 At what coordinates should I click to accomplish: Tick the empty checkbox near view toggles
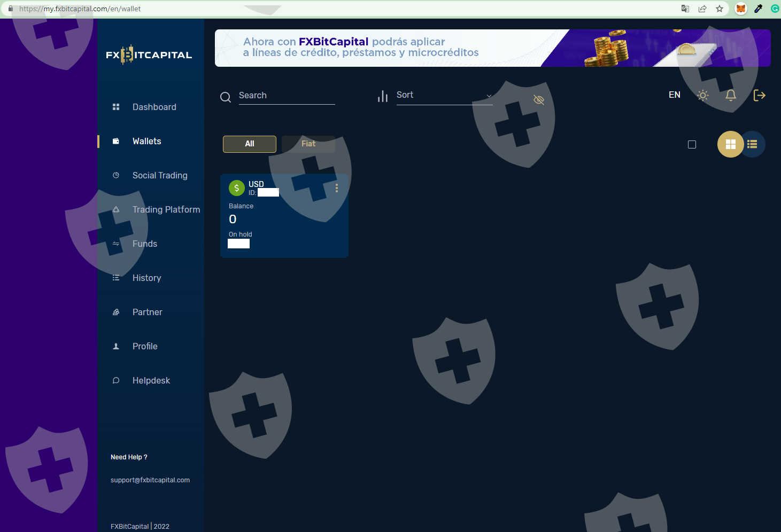(692, 144)
